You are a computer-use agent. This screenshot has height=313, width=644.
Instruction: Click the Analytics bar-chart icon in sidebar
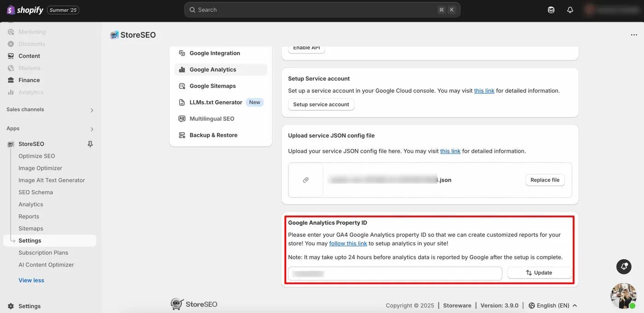[11, 92]
